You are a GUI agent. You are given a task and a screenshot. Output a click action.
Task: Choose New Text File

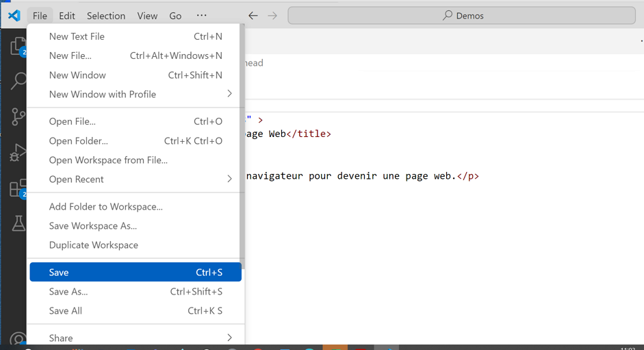(x=136, y=36)
